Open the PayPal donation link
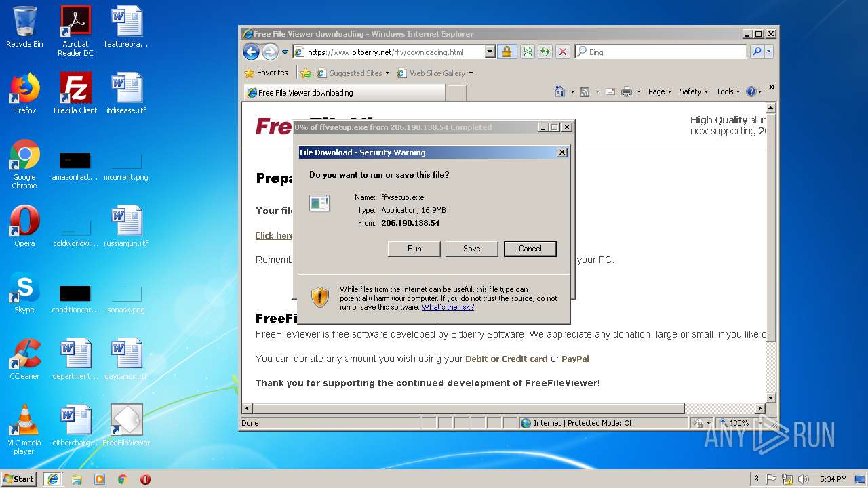 pos(576,359)
